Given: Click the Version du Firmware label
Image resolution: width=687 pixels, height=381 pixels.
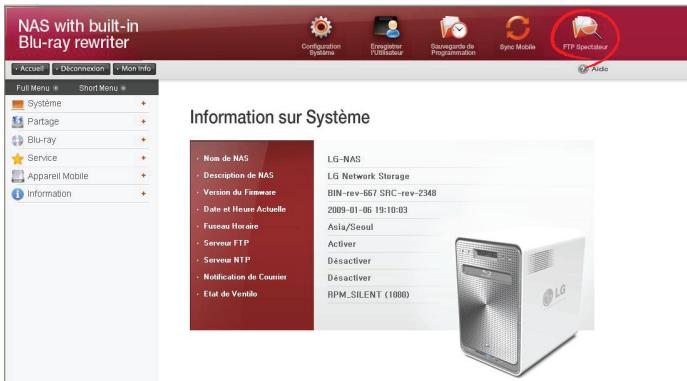Looking at the screenshot, I should click(240, 192).
